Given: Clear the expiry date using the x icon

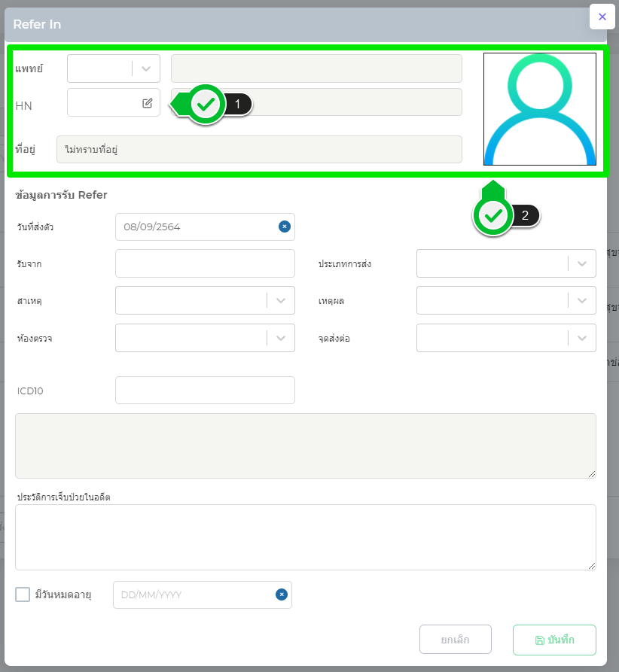Looking at the screenshot, I should pos(281,594).
